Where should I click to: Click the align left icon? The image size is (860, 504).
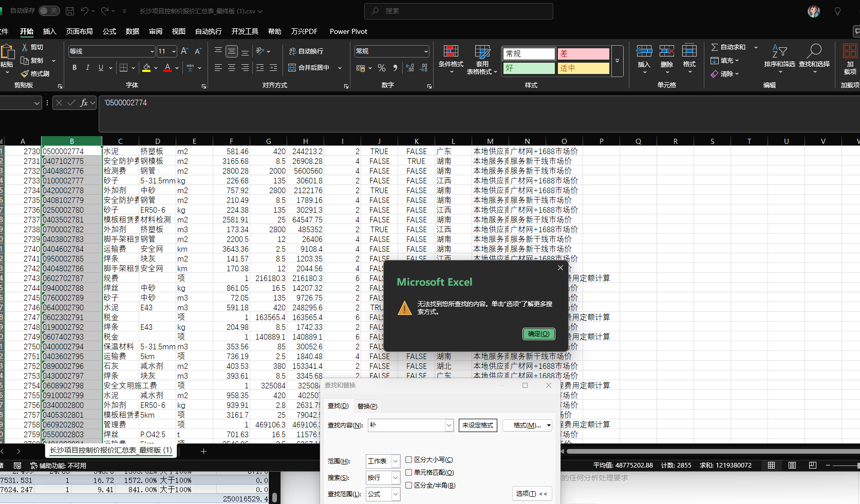[x=218, y=68]
